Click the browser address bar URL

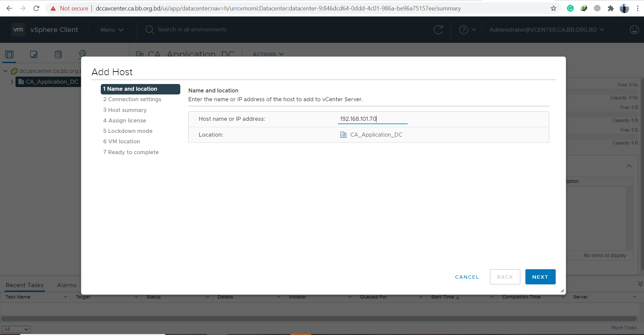tap(278, 8)
